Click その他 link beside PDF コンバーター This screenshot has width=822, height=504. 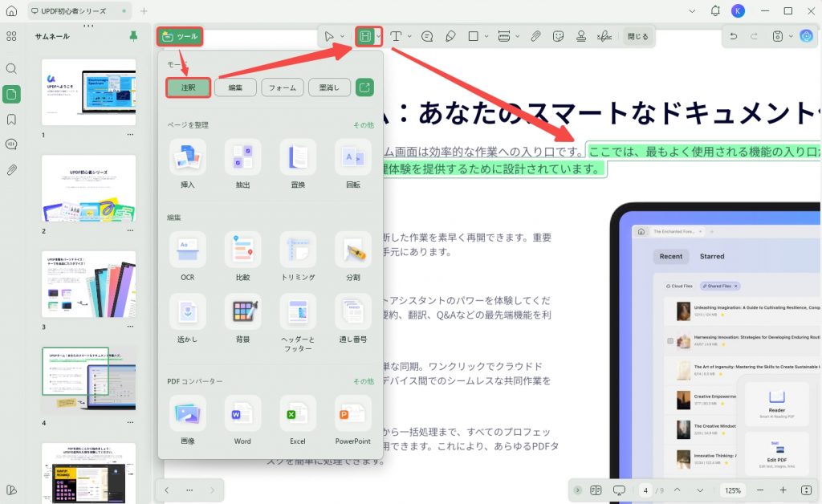pyautogui.click(x=364, y=381)
